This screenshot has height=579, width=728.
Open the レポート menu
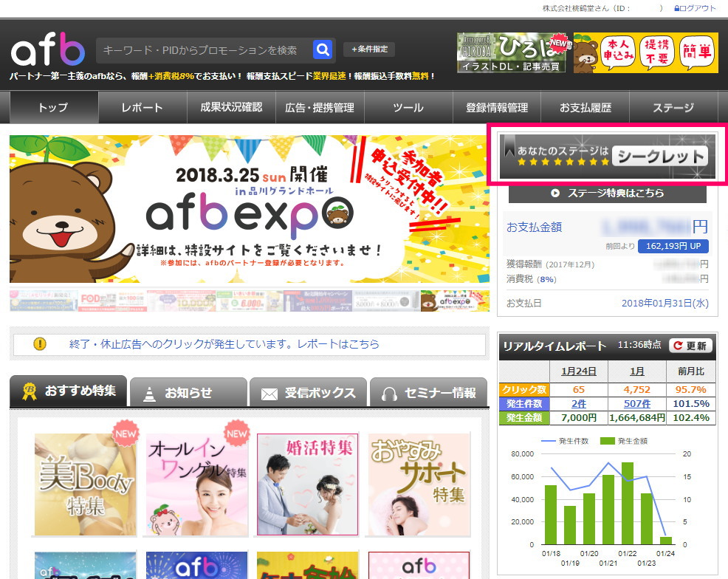point(142,107)
